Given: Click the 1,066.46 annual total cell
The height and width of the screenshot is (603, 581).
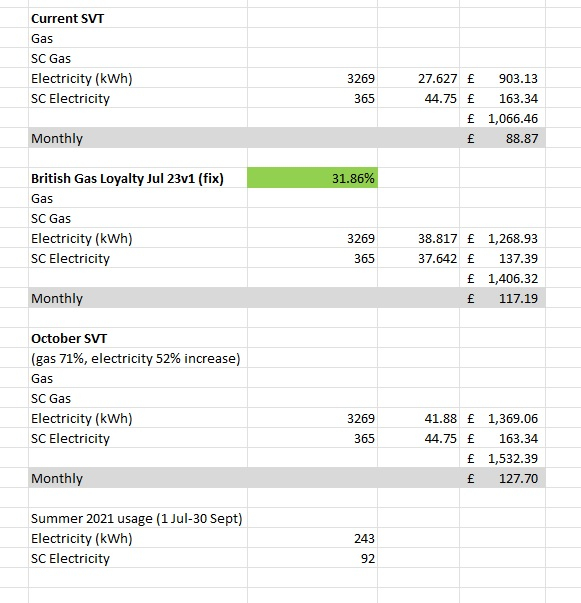Looking at the screenshot, I should 503,118.
